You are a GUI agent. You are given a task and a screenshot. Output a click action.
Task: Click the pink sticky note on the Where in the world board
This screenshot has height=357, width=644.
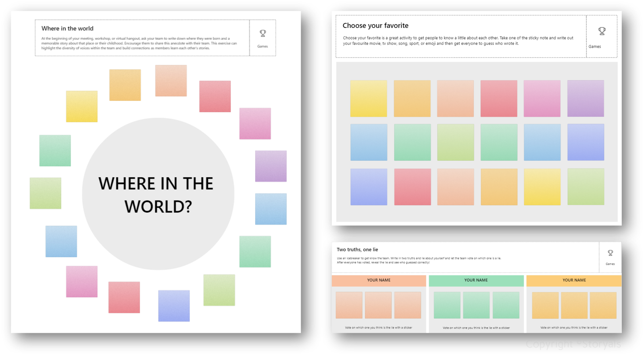click(255, 123)
